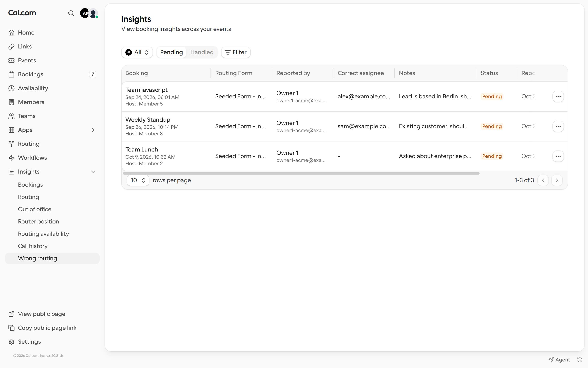Open Out of office insights
The image size is (588, 368).
tap(52, 209)
